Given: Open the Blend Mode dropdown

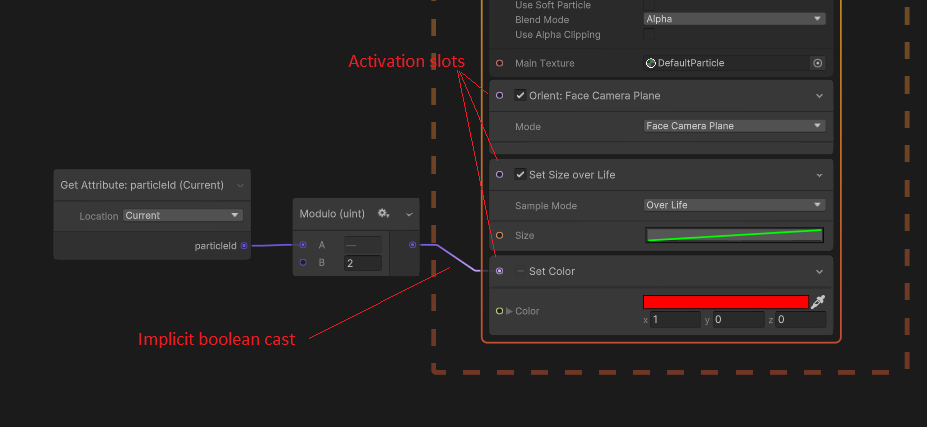Looking at the screenshot, I should tap(734, 19).
